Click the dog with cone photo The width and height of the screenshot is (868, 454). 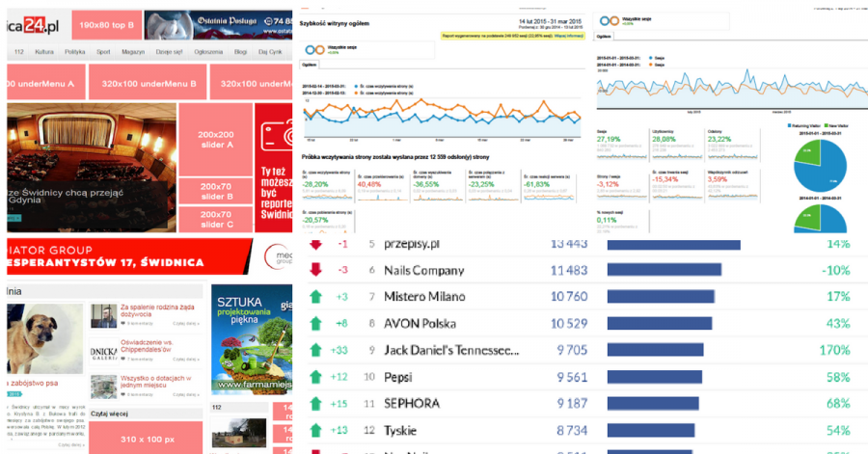pyautogui.click(x=44, y=338)
